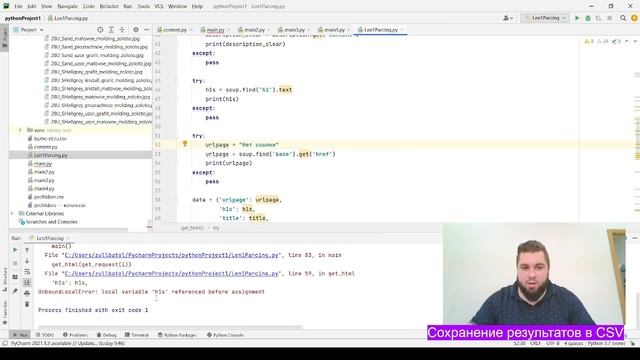Click the down-arrow scroll icon in Run panel
This screenshot has width=640, height=360.
point(27,260)
